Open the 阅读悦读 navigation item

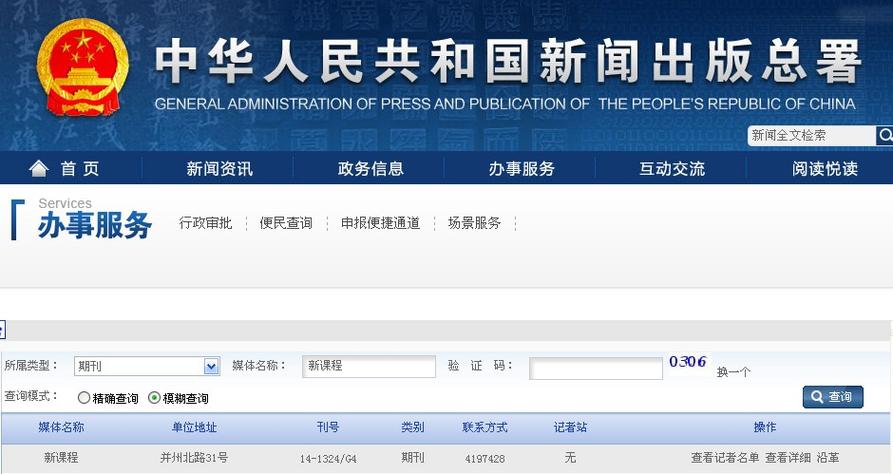825,169
